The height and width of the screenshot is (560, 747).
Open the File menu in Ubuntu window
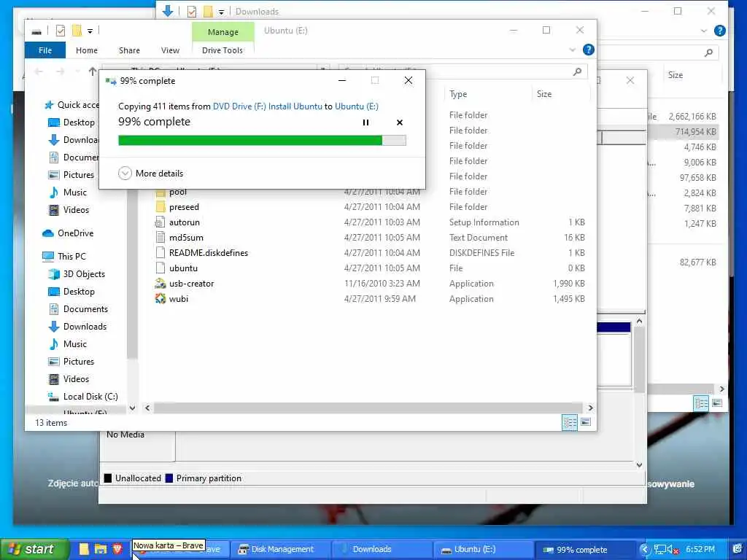click(45, 50)
